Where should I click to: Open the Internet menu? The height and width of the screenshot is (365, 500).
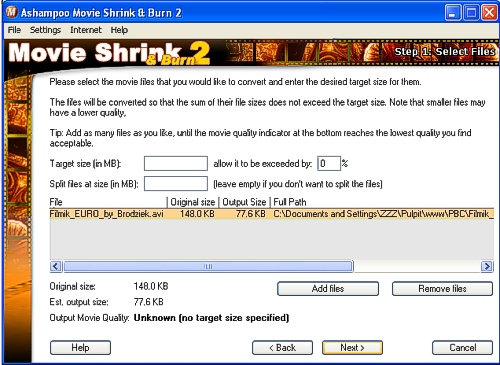(86, 30)
